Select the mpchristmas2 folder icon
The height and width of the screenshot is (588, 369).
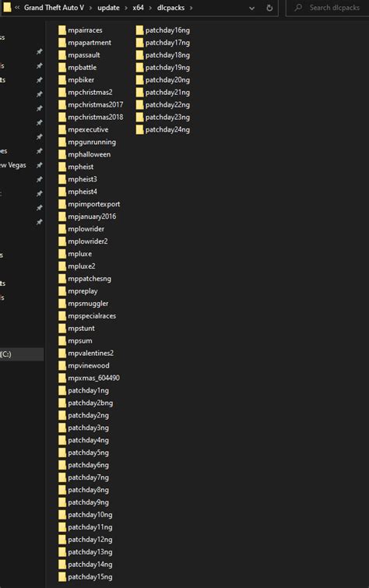[62, 92]
